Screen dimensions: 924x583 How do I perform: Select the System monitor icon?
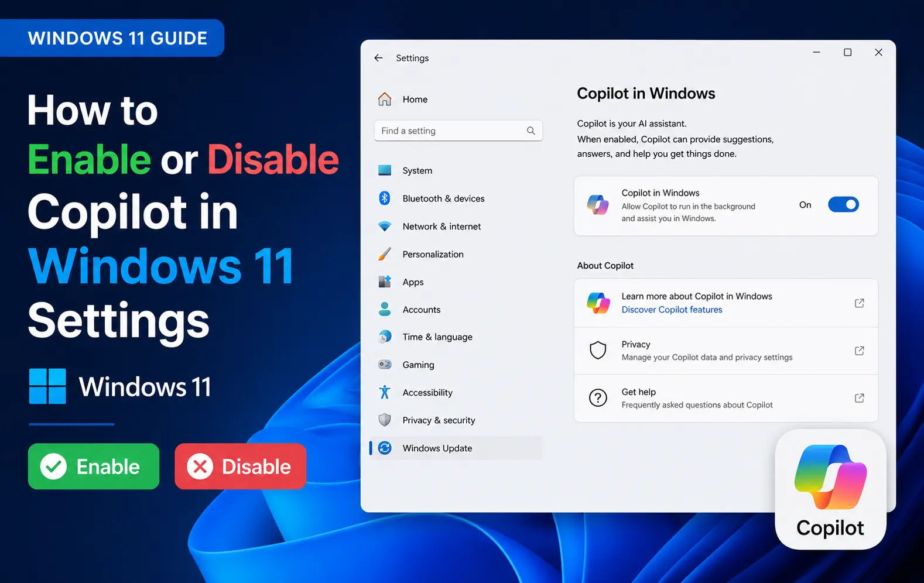point(385,170)
